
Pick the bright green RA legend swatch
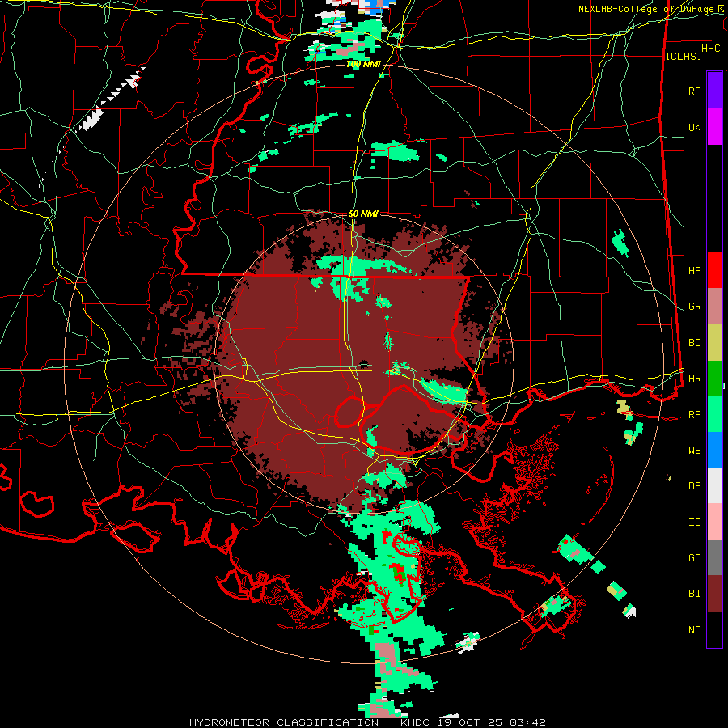(x=714, y=414)
